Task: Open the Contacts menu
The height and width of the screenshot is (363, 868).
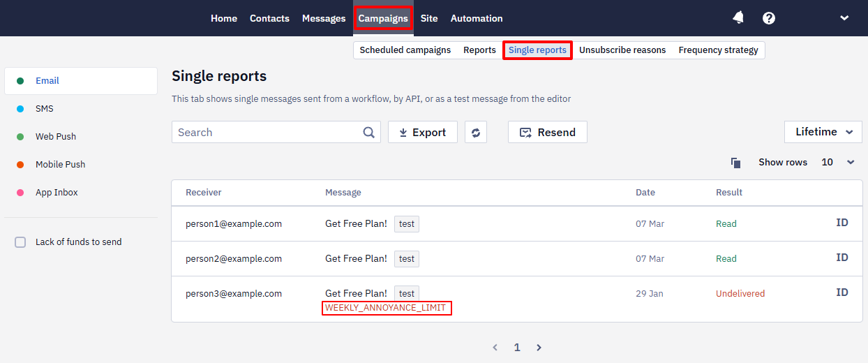Action: point(269,18)
